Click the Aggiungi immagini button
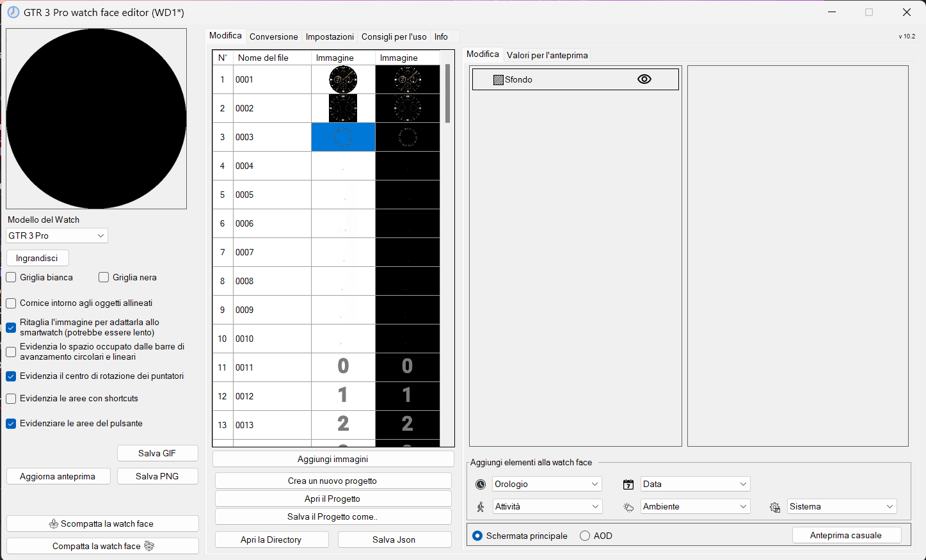The width and height of the screenshot is (926, 560). coord(333,459)
